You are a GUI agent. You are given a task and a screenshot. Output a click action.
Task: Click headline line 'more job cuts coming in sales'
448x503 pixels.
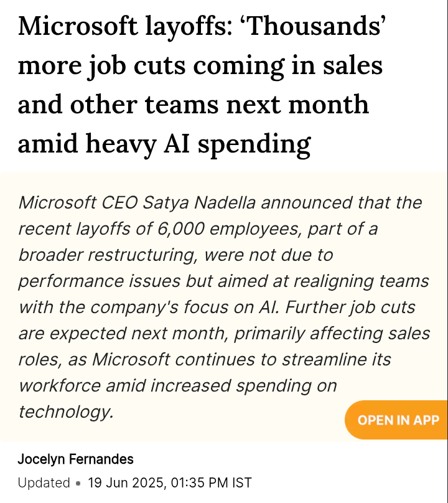(200, 66)
